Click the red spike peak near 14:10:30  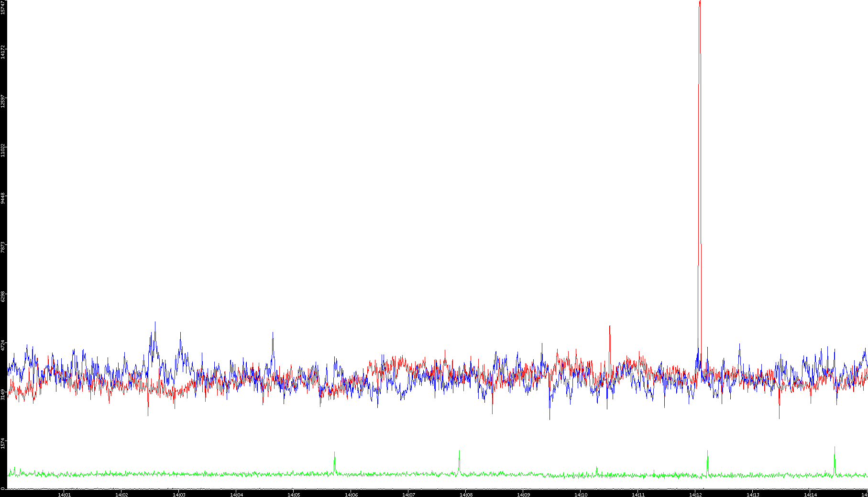[610, 327]
